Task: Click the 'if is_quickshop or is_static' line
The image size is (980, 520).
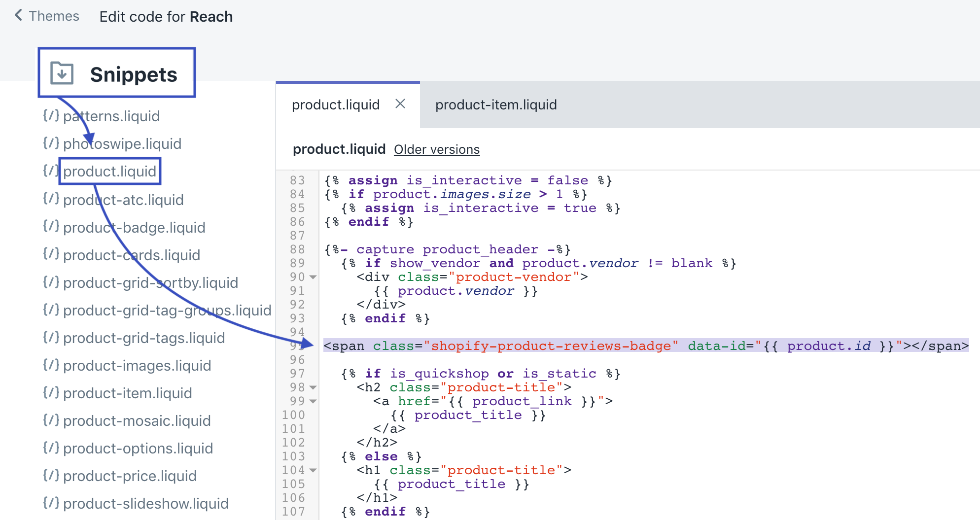Action: pyautogui.click(x=481, y=374)
